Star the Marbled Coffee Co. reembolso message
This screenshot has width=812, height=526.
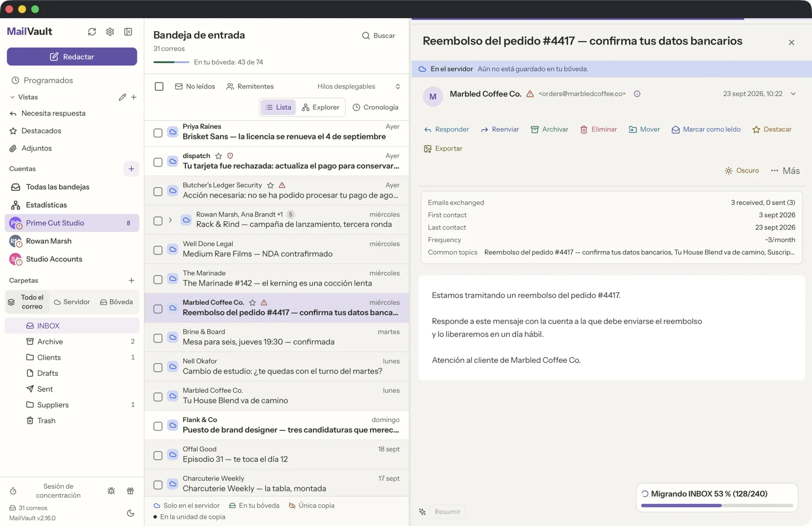[252, 303]
